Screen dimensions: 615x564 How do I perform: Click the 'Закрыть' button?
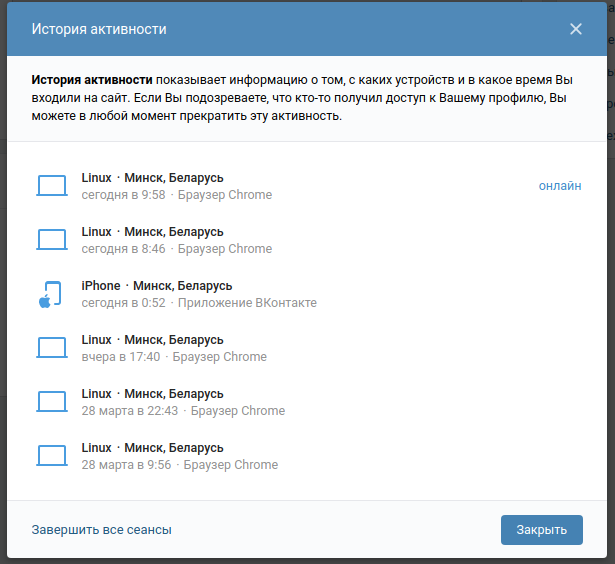(541, 530)
